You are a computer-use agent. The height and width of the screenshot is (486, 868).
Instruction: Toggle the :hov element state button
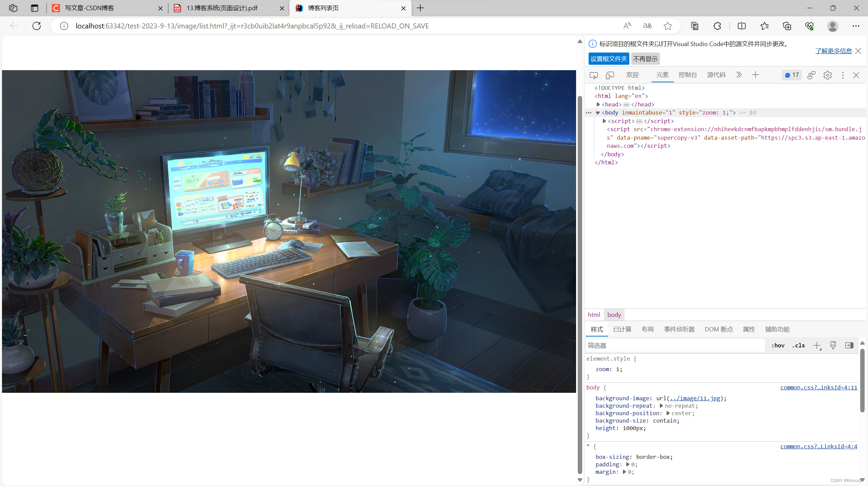coord(778,345)
